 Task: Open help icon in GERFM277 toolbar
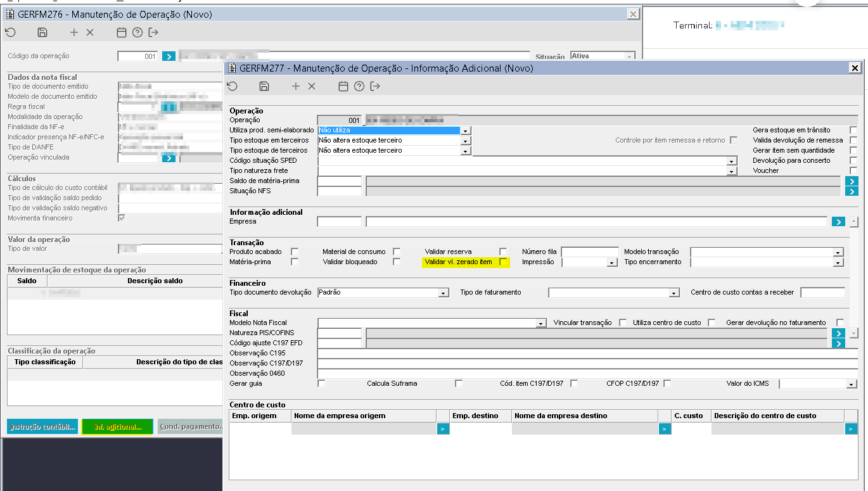pyautogui.click(x=359, y=86)
